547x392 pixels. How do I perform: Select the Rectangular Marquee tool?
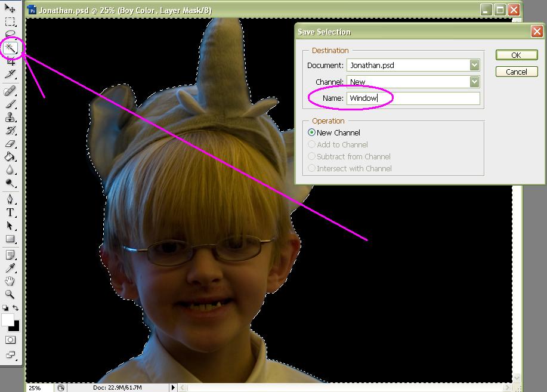click(x=10, y=21)
